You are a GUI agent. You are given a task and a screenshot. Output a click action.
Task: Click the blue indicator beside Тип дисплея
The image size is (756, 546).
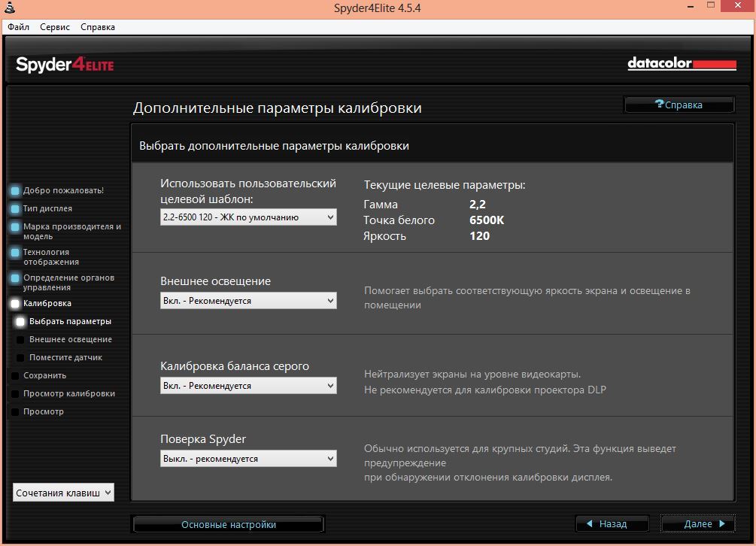coord(15,209)
